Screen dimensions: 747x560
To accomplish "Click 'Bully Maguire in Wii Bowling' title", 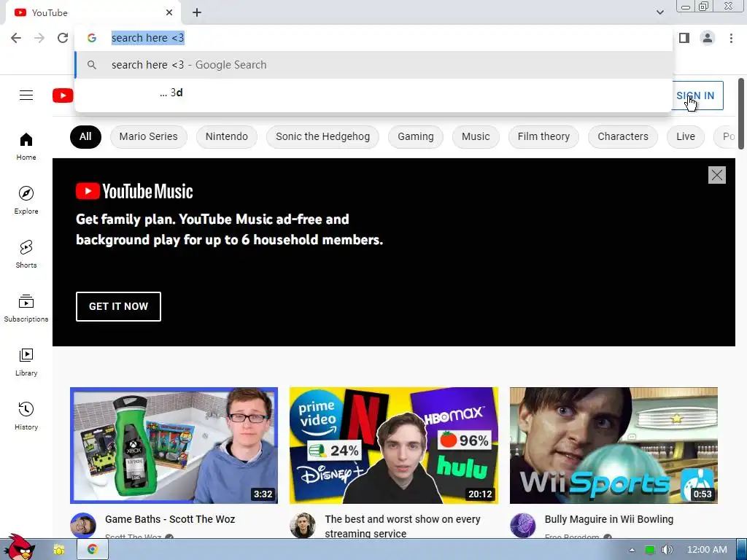I will [x=609, y=519].
